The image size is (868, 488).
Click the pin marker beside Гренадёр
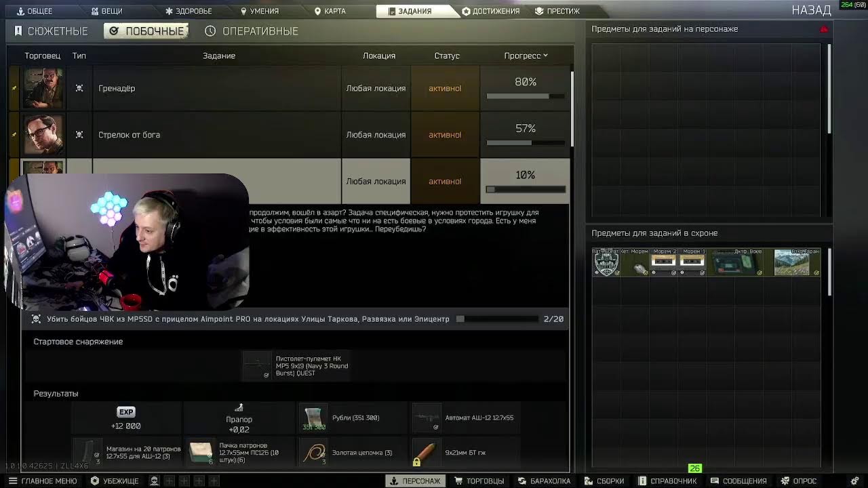[x=14, y=88]
